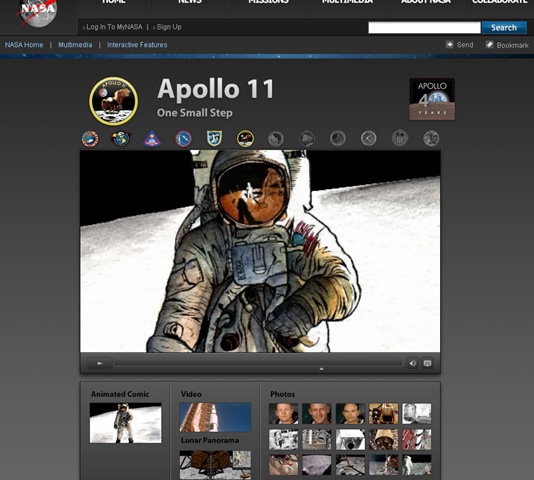The image size is (534, 480).
Task: Click the Sign Up link
Action: point(169,27)
